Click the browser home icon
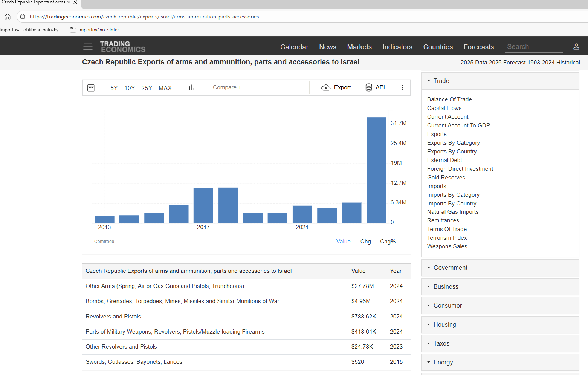588x375 pixels. tap(8, 17)
